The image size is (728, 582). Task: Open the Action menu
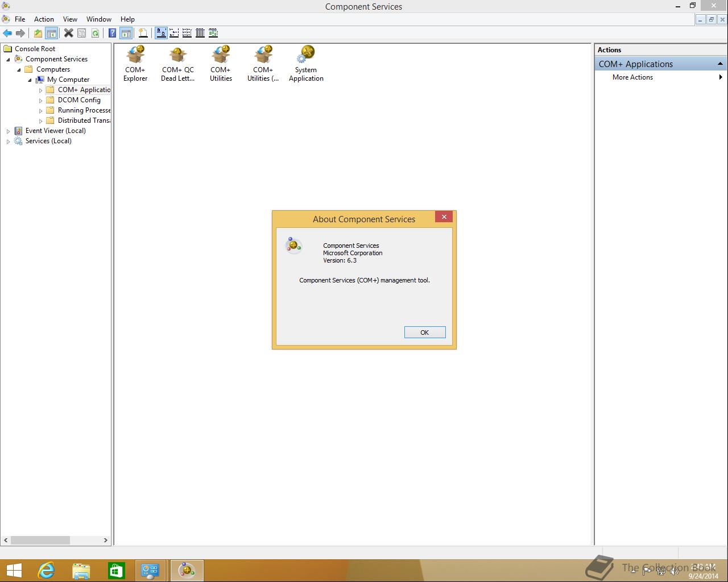(x=44, y=19)
